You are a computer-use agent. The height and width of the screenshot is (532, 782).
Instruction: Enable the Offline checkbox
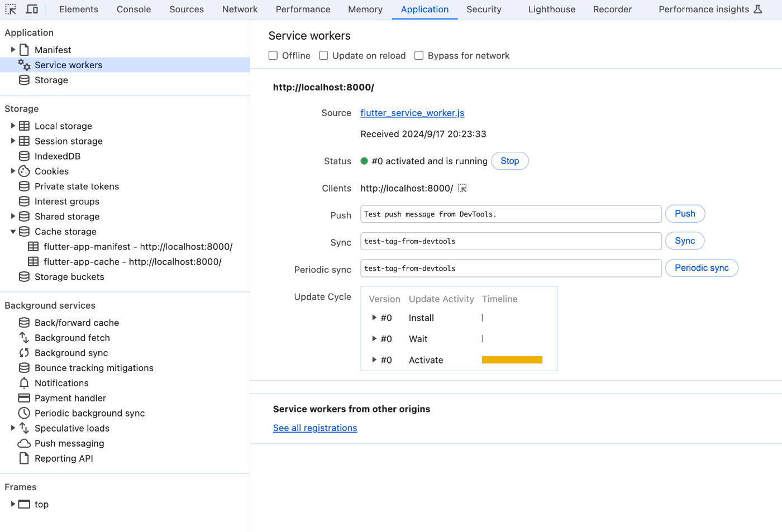click(273, 56)
